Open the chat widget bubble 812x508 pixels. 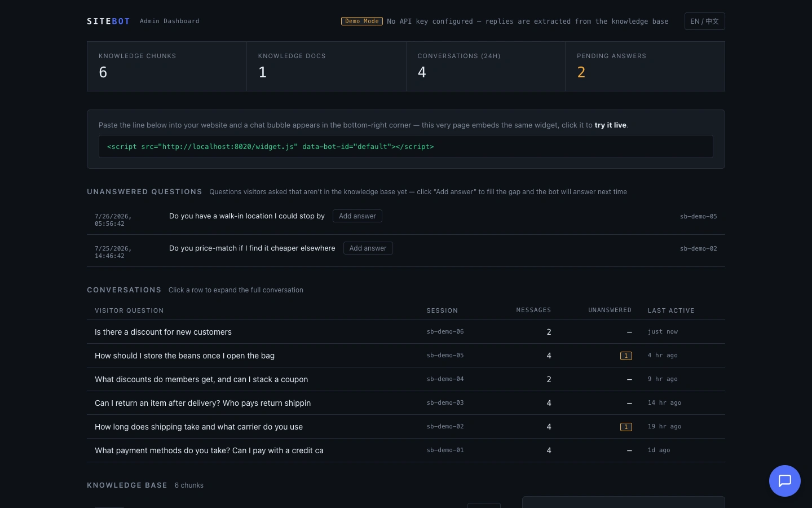coord(784,481)
